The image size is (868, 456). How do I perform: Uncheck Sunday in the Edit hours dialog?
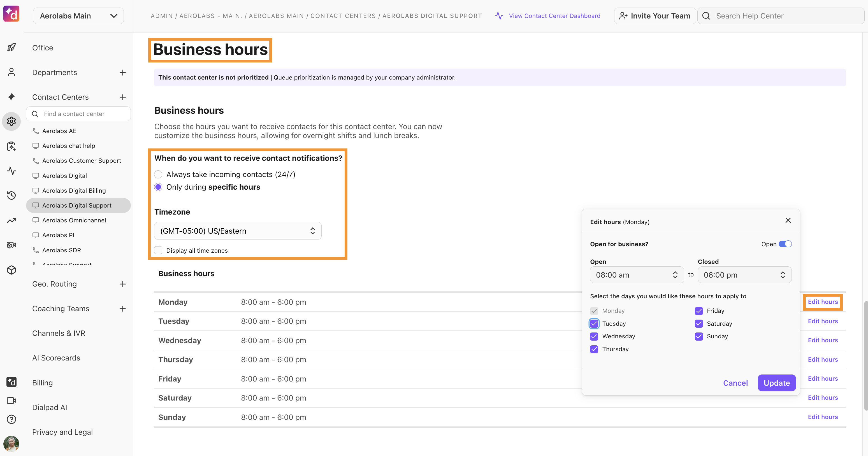point(699,336)
